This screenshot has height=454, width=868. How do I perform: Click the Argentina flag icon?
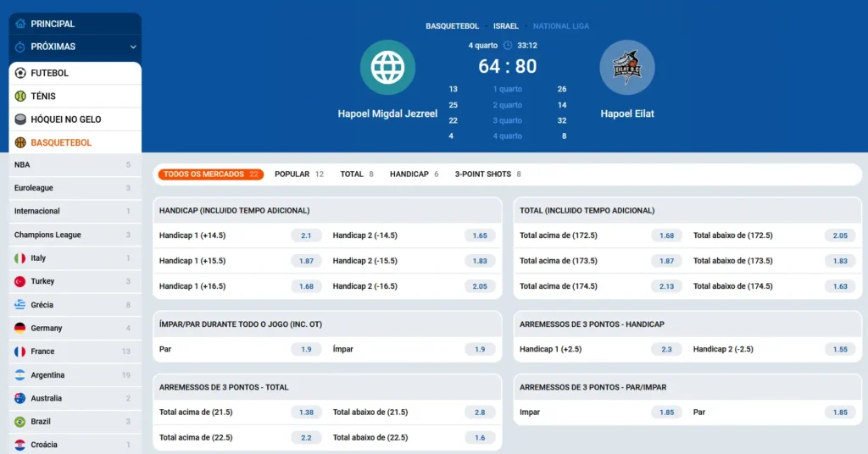pos(20,375)
